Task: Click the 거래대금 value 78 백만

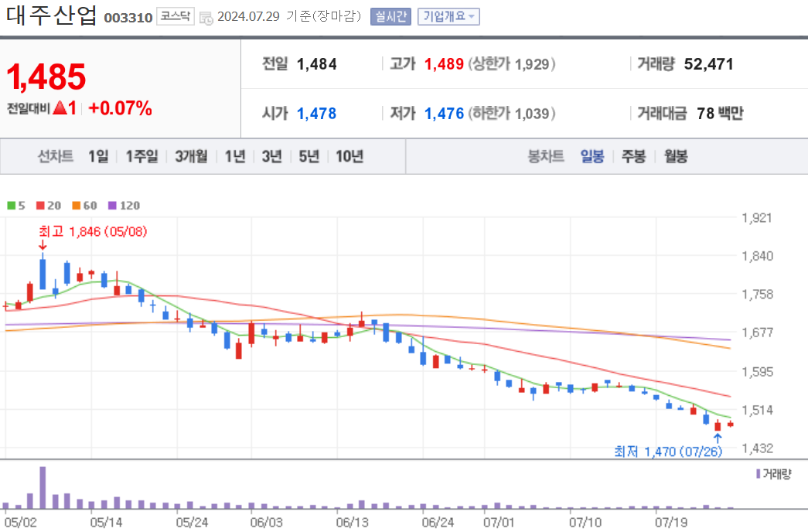Action: pyautogui.click(x=720, y=114)
